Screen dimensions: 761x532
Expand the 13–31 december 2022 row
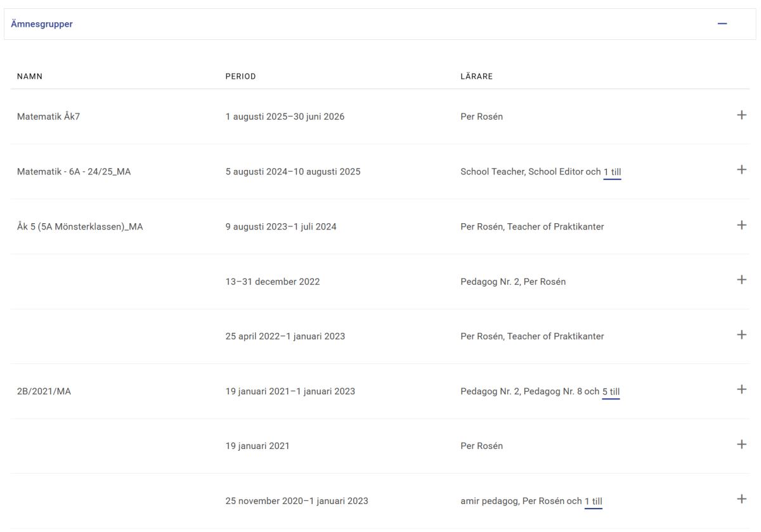tap(741, 280)
